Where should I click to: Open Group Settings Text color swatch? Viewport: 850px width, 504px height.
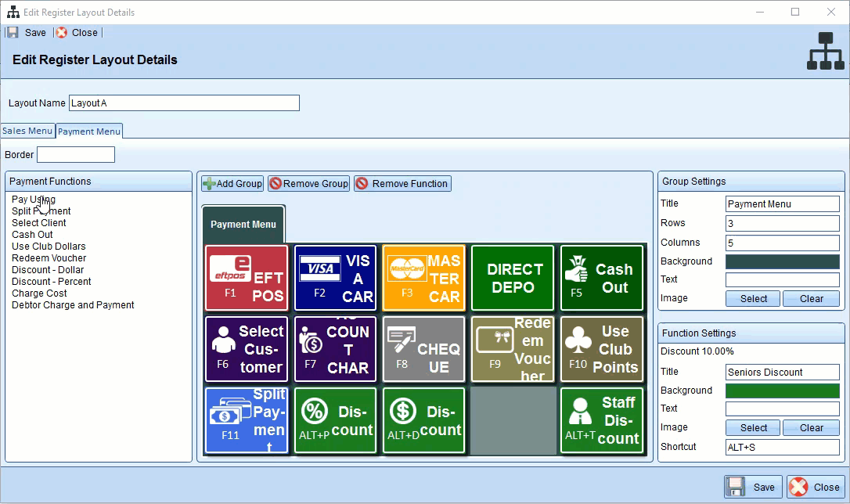click(x=782, y=279)
